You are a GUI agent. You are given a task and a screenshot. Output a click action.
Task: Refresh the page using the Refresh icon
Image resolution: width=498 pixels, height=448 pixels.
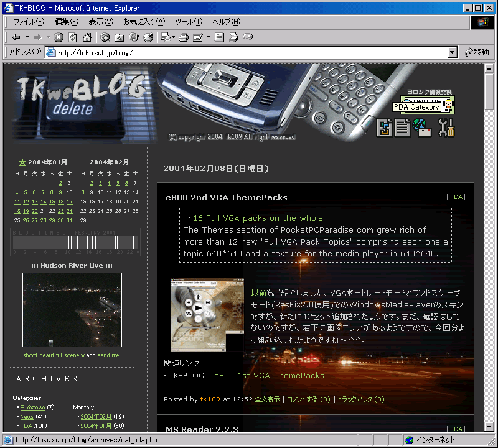tap(73, 37)
